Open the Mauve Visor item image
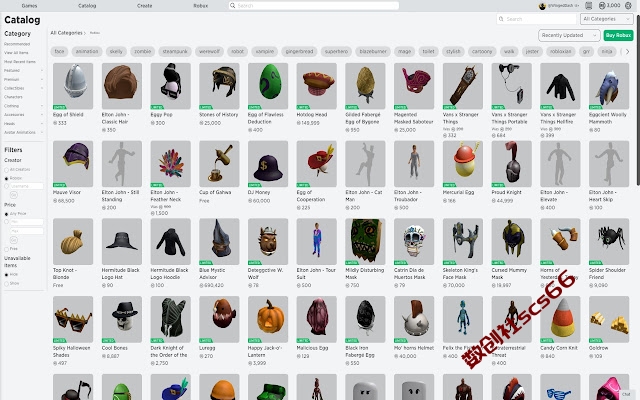The width and height of the screenshot is (640, 400). pos(73,164)
